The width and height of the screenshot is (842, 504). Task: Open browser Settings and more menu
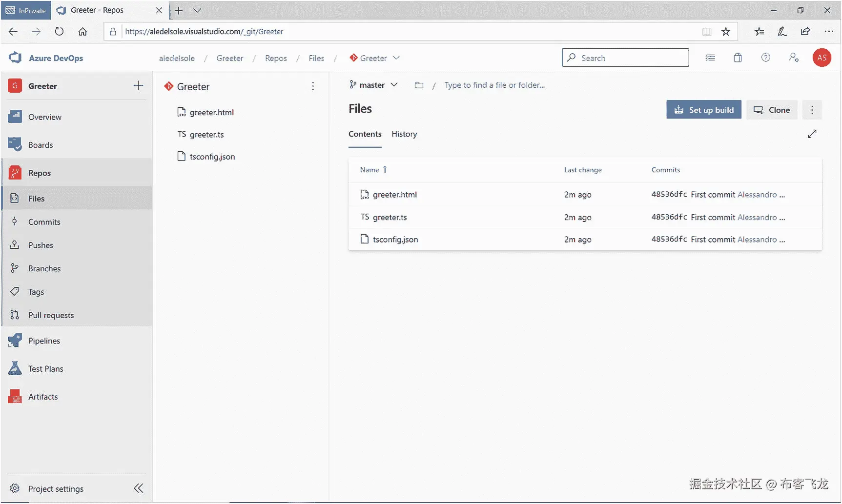click(829, 32)
